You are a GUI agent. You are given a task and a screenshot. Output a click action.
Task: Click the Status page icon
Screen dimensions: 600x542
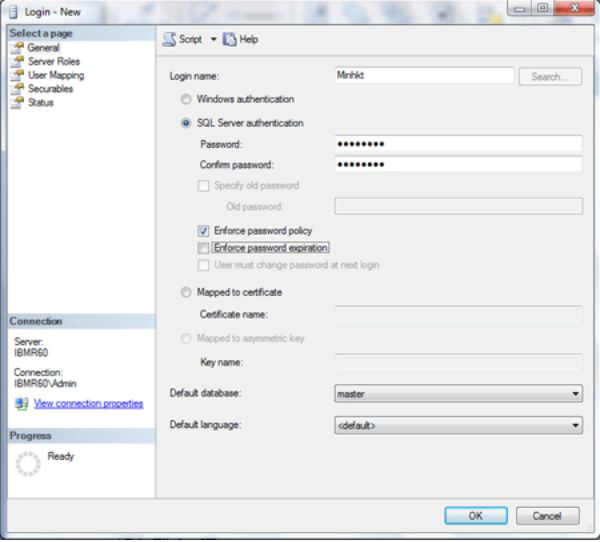click(x=17, y=103)
